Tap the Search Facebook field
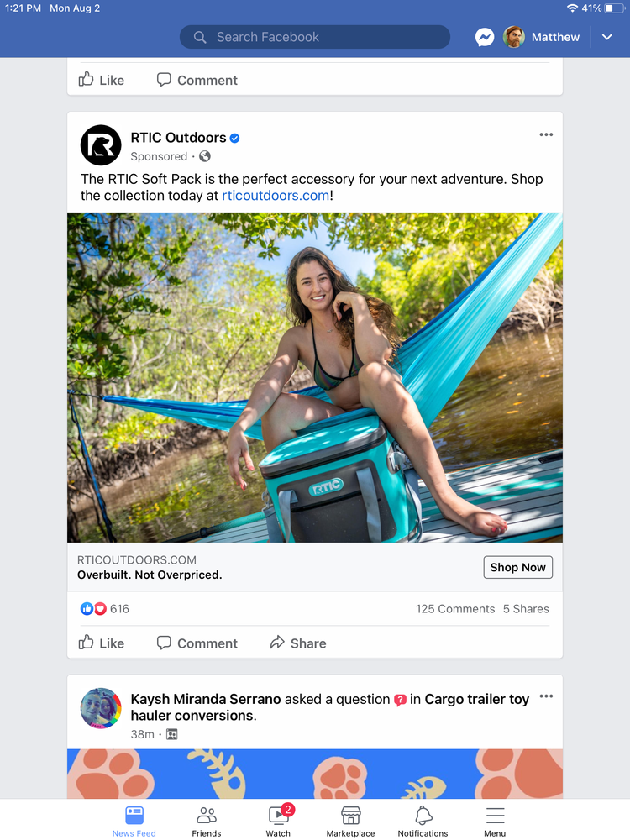 315,37
